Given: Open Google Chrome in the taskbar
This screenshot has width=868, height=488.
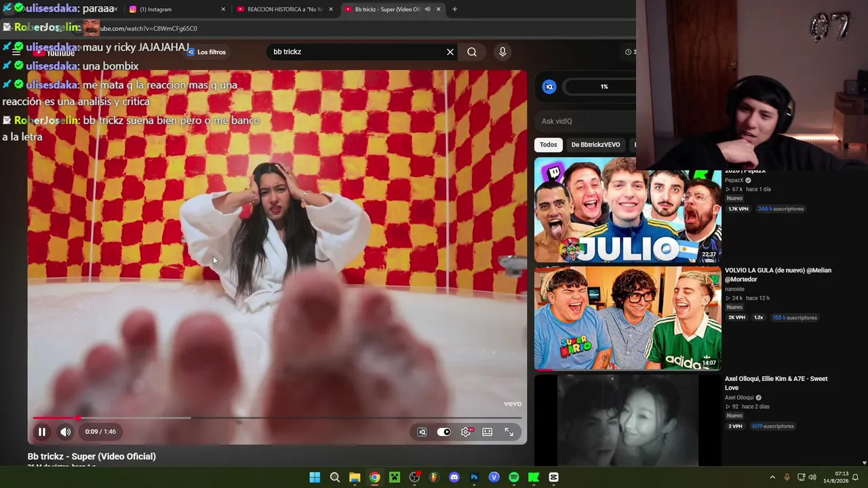Looking at the screenshot, I should tap(374, 477).
